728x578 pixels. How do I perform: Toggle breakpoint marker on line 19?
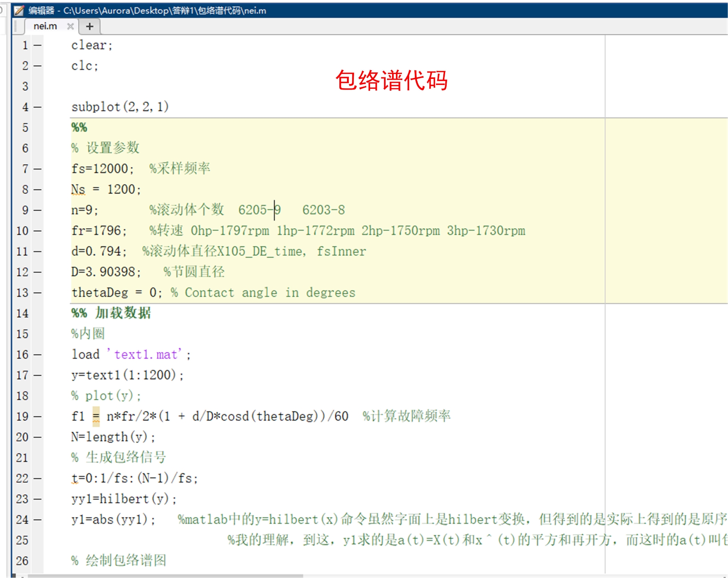[x=37, y=416]
